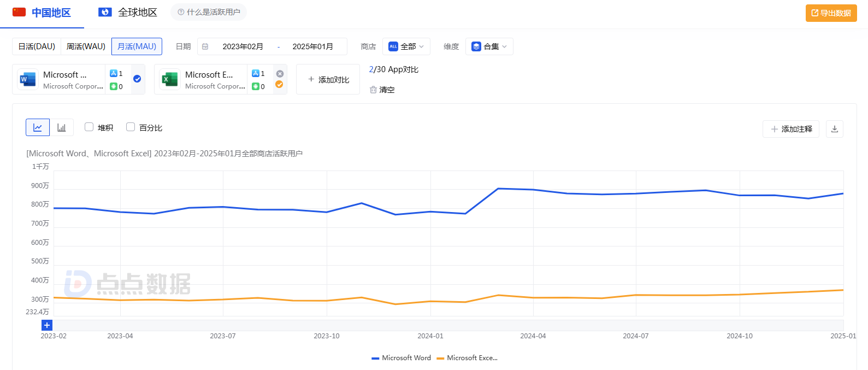Toggle Microsoft Word legend color swatch
Image resolution: width=868 pixels, height=370 pixels.
375,359
